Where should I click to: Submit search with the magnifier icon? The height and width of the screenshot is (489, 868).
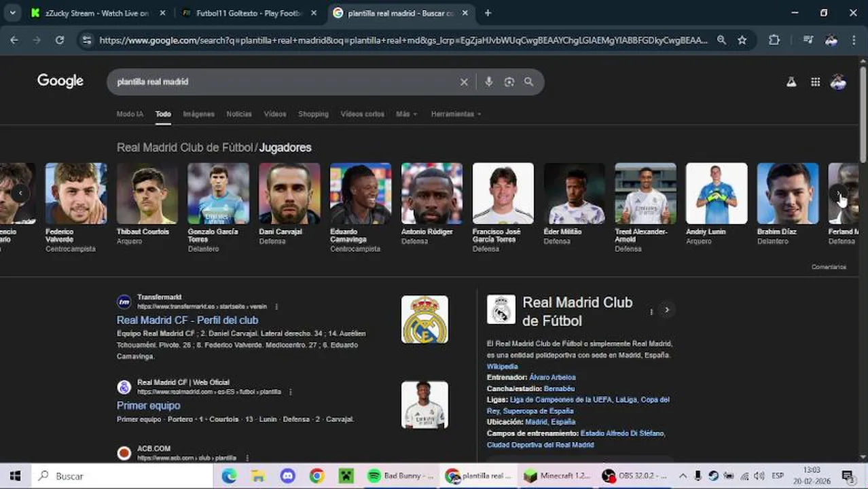[x=528, y=82]
